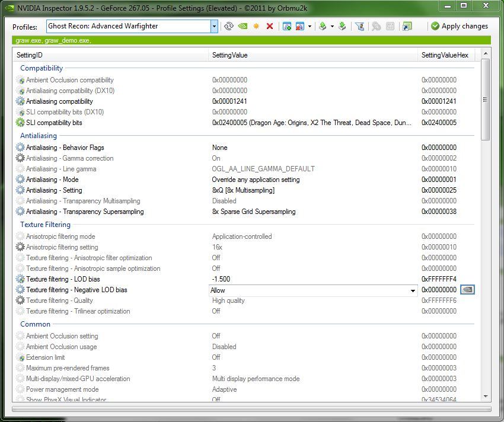Image resolution: width=504 pixels, height=422 pixels.
Task: Remove an application from the current profile
Action: tap(300, 26)
